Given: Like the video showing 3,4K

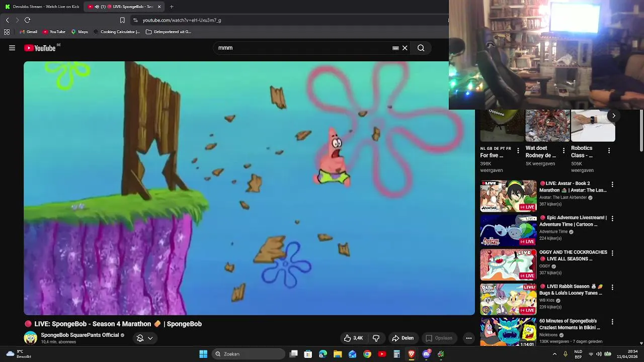Looking at the screenshot, I should (x=353, y=338).
